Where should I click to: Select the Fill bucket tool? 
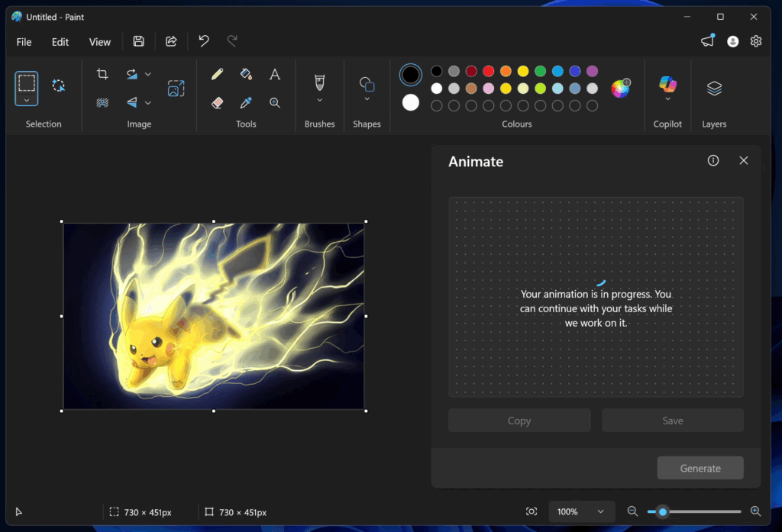tap(246, 74)
